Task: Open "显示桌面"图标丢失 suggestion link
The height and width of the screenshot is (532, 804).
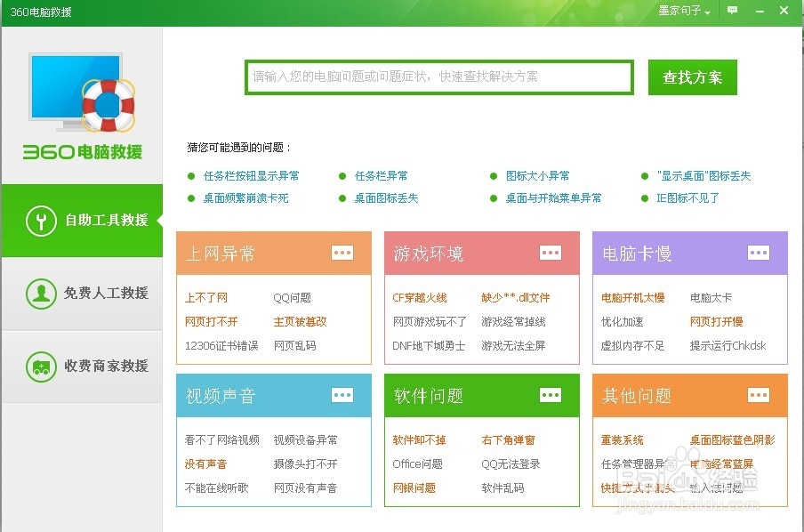Action: (703, 176)
